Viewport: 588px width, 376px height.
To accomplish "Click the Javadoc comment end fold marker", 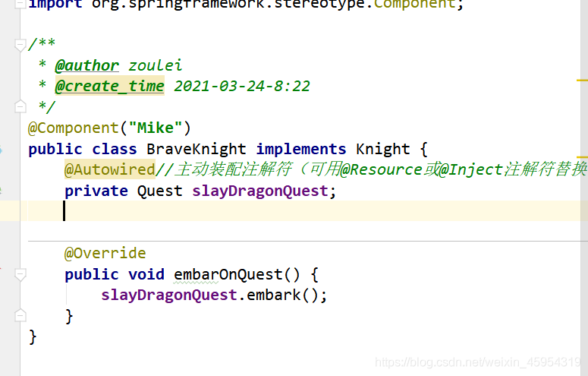I will [x=20, y=106].
